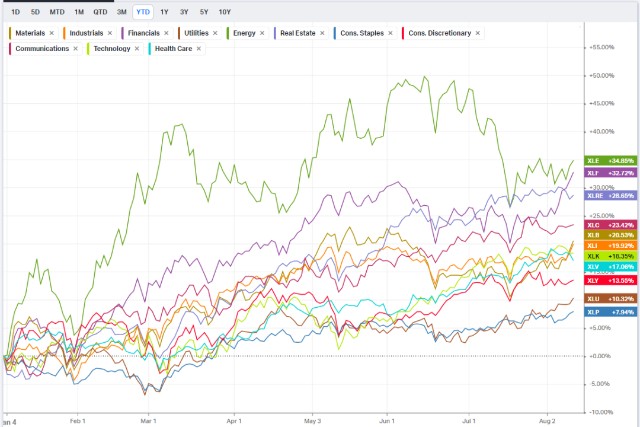
Task: Click the Cons. Discretionary legend label
Action: (440, 33)
